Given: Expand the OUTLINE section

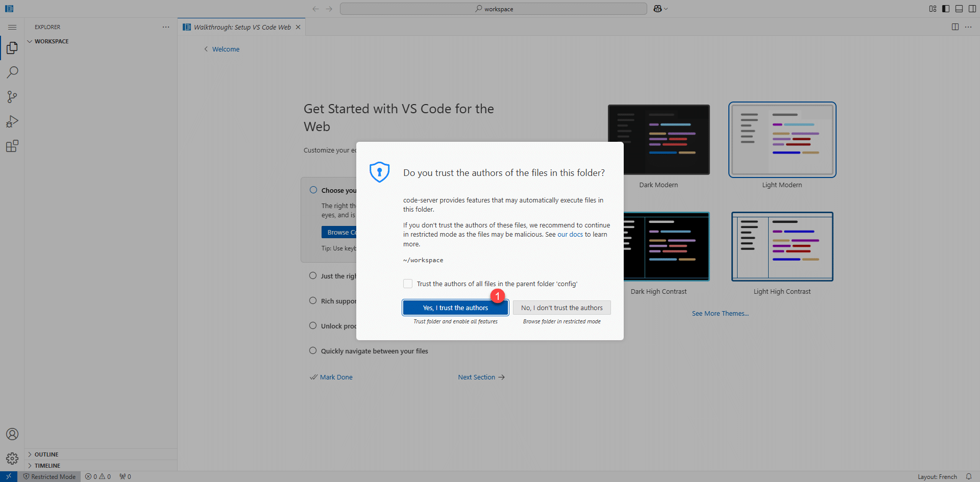Looking at the screenshot, I should (x=46, y=454).
